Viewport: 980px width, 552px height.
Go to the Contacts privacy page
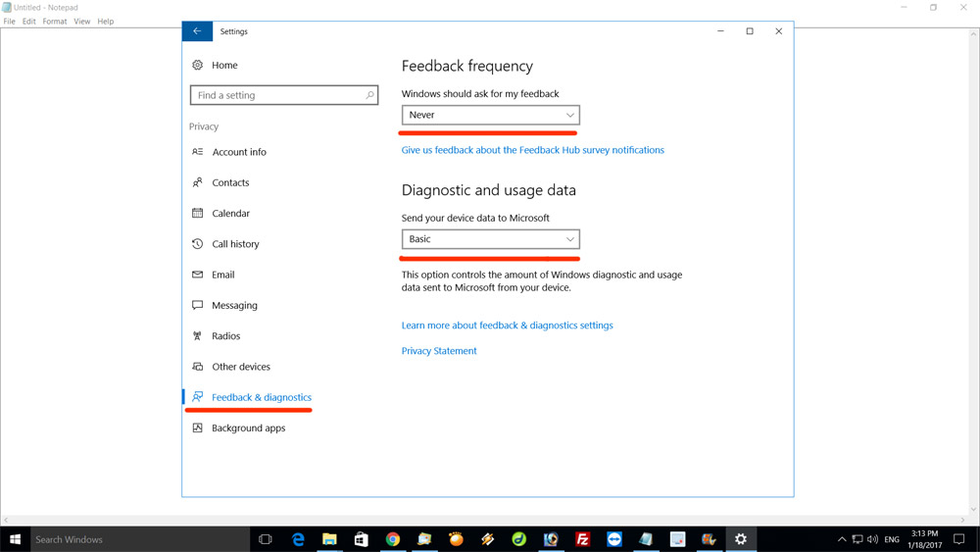[230, 182]
